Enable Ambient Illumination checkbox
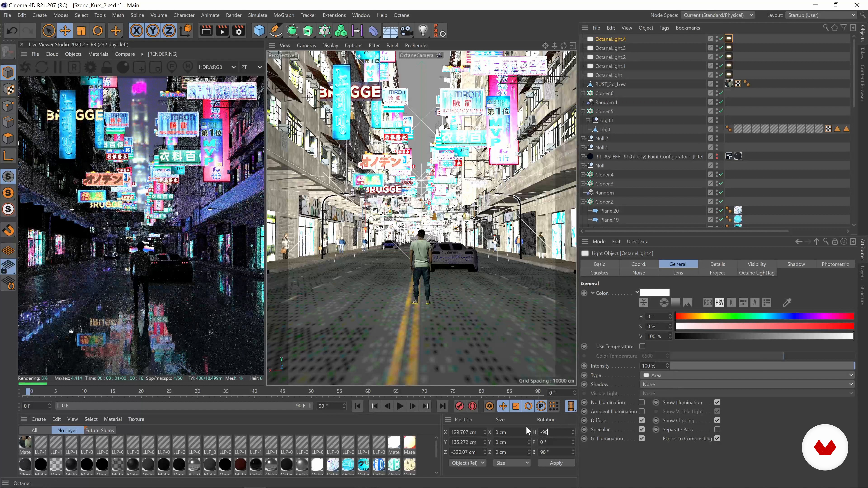This screenshot has width=868, height=488. 642,411
